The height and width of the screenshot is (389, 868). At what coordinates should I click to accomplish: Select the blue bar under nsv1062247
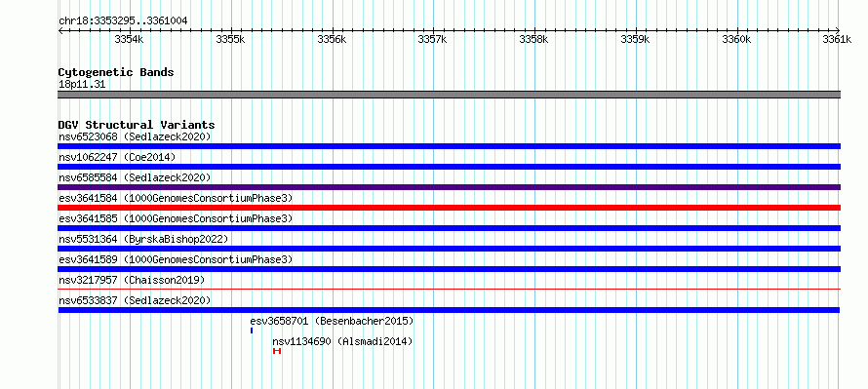449,167
